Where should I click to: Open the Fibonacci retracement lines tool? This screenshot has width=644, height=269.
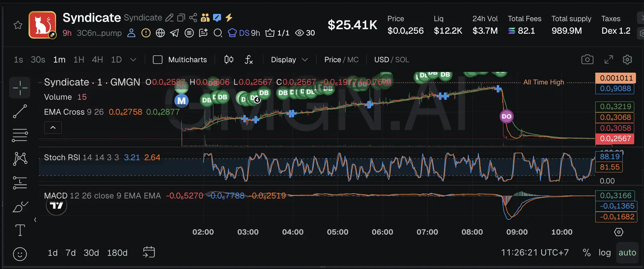point(20,135)
